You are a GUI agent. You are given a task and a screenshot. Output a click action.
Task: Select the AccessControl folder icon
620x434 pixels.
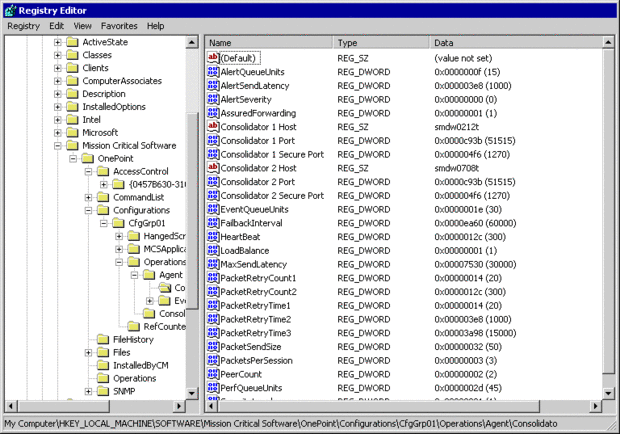point(103,172)
